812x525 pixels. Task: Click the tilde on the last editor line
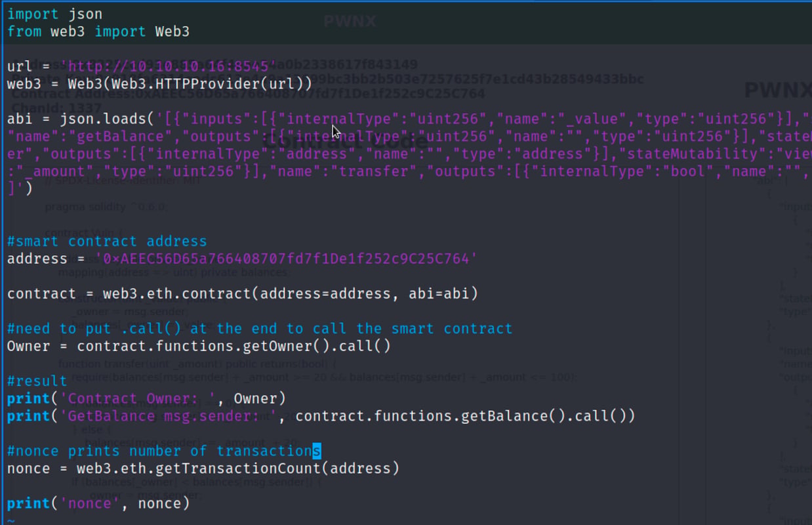(11, 520)
